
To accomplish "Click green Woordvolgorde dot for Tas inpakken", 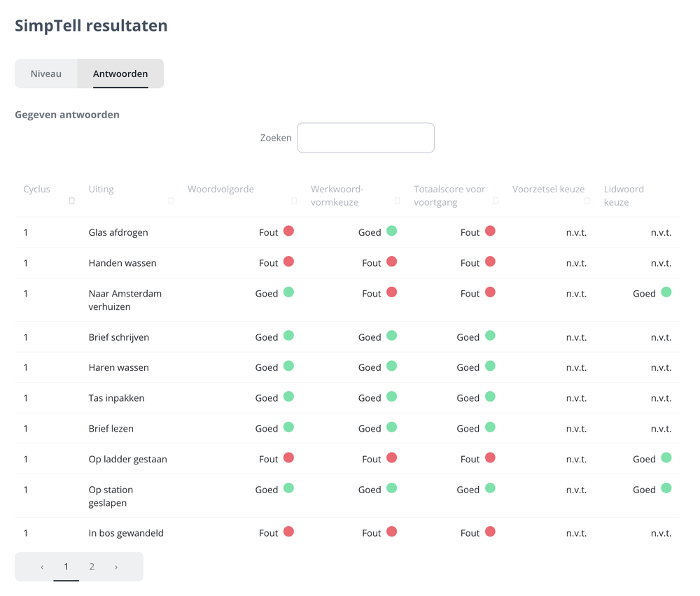I will click(x=288, y=397).
